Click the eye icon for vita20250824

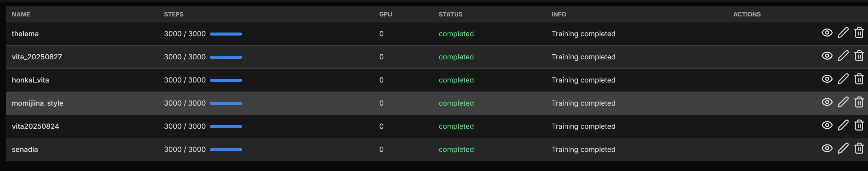tap(827, 125)
